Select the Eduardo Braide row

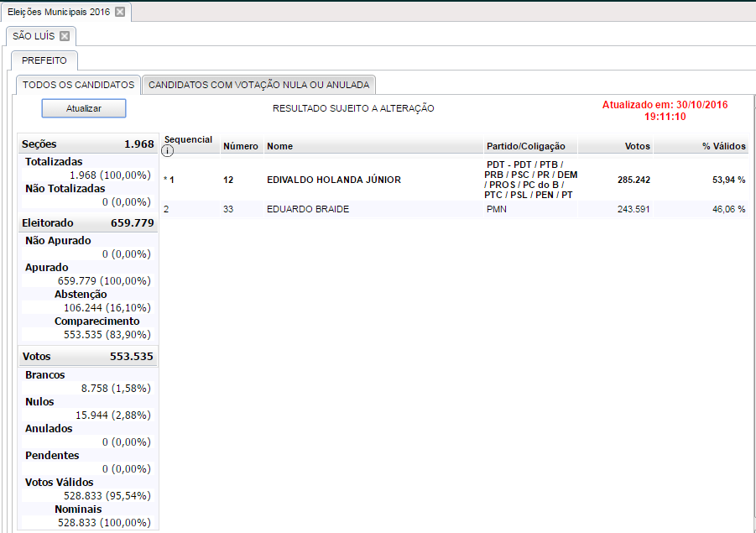307,209
